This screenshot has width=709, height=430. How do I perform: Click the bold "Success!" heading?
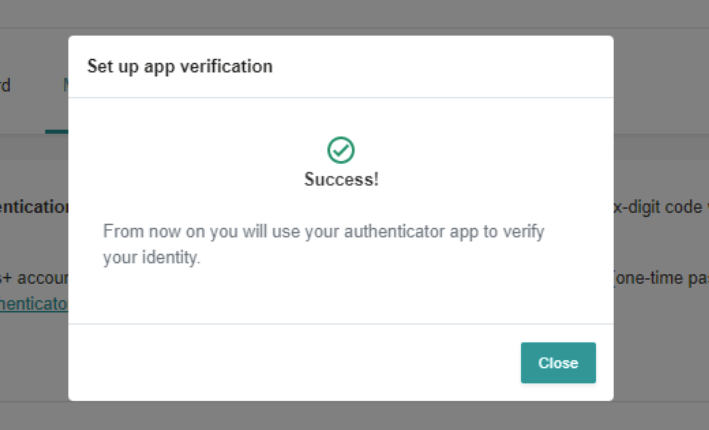point(341,180)
